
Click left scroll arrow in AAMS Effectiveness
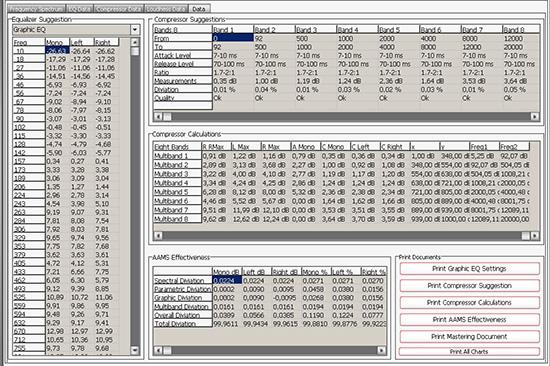(x=158, y=350)
